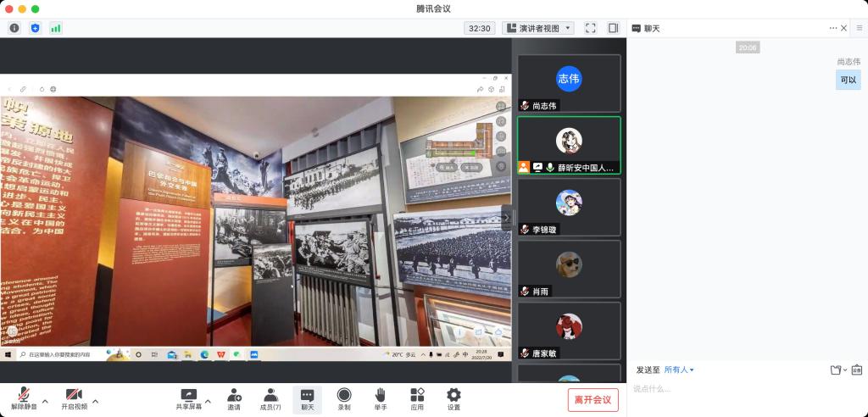Click the blue security shield icon

click(x=35, y=28)
